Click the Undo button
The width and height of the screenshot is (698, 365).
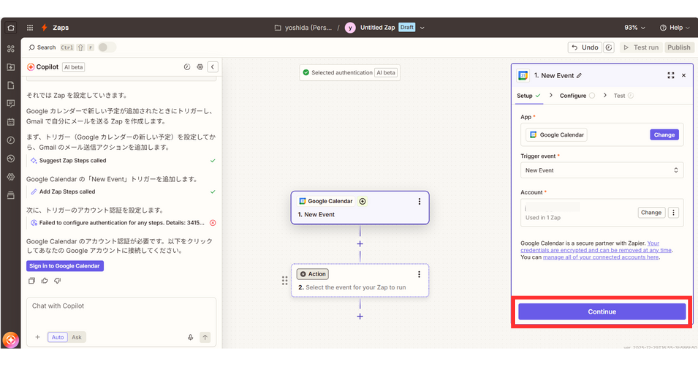[585, 47]
